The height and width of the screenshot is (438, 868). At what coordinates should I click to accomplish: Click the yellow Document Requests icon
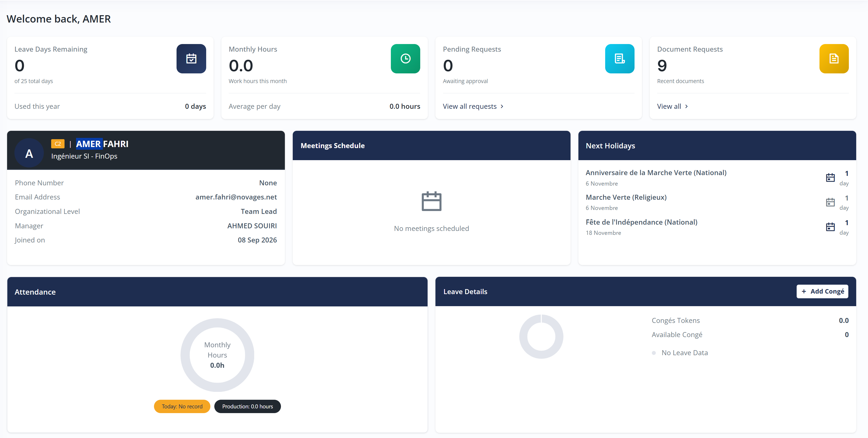pos(834,58)
